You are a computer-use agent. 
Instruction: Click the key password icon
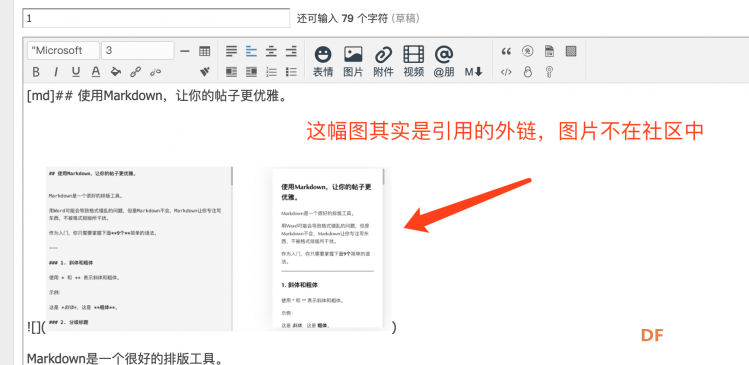(549, 72)
